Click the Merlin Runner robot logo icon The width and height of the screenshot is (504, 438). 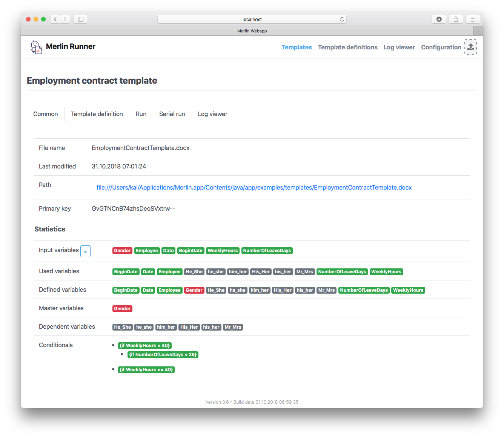36,47
